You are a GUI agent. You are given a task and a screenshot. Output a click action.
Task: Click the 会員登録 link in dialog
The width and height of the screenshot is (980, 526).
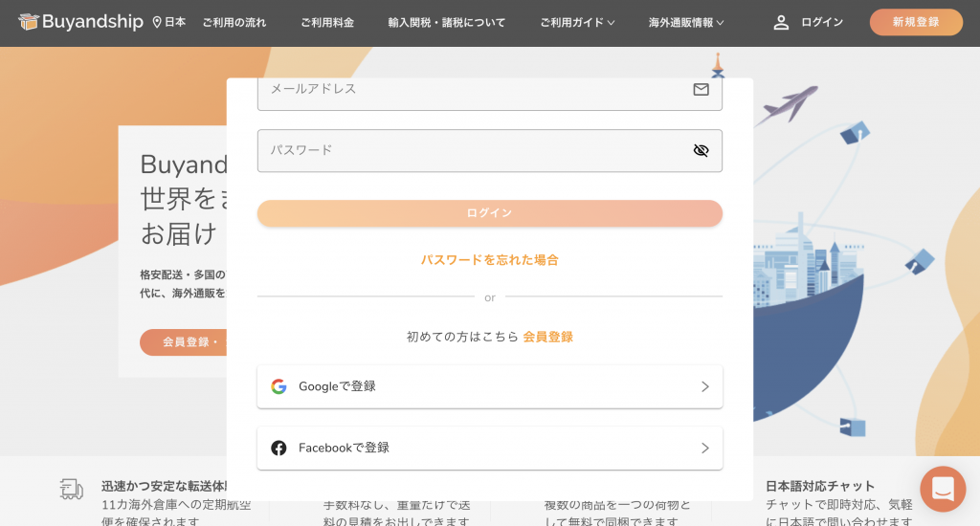coord(548,337)
